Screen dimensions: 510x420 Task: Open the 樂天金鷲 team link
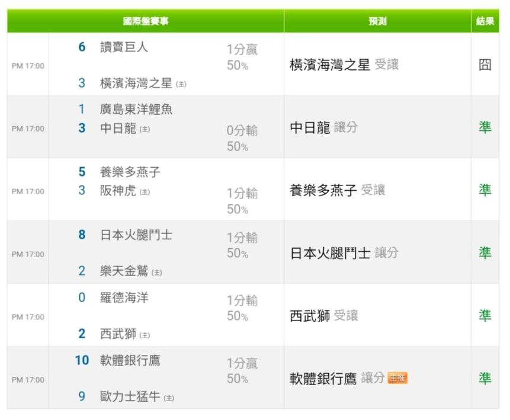pyautogui.click(x=124, y=271)
